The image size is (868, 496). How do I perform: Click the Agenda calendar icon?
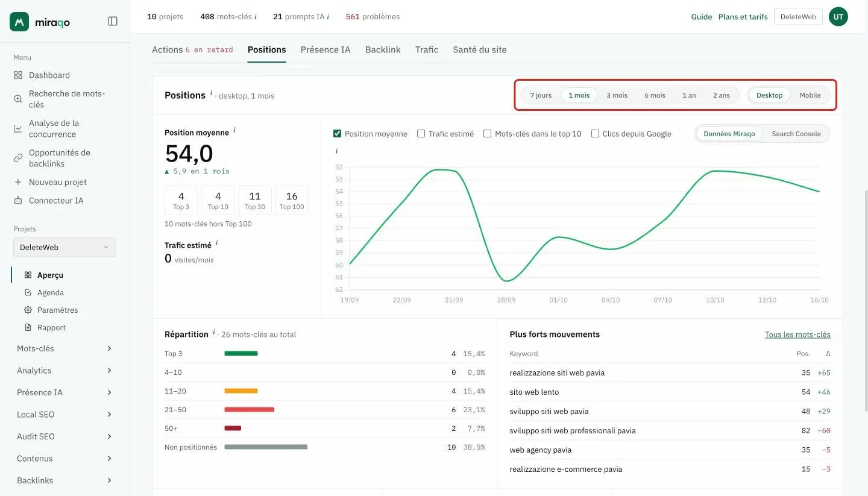28,292
